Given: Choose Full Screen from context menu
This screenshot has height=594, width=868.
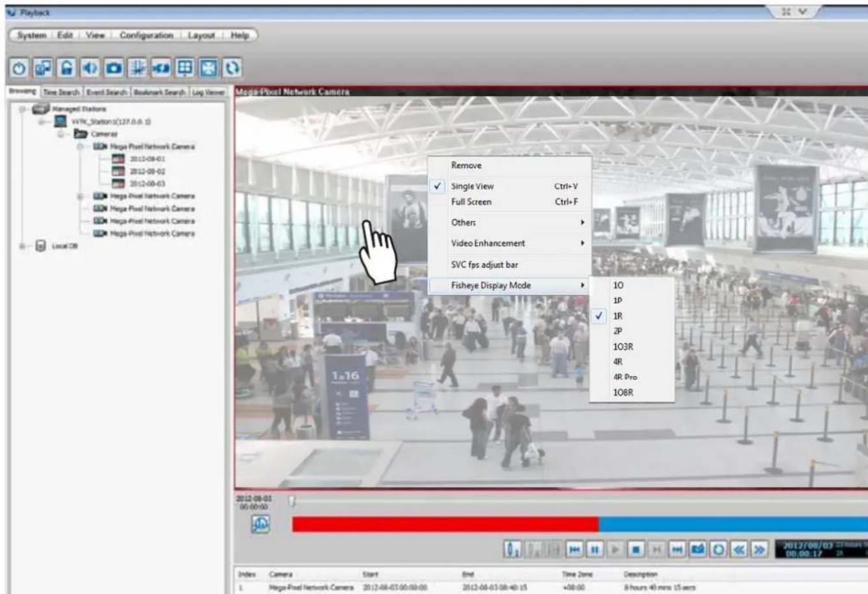Looking at the screenshot, I should (x=509, y=202).
